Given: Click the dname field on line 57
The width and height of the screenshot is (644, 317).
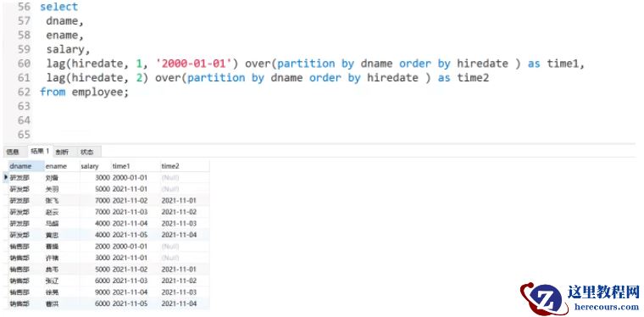Looking at the screenshot, I should (x=62, y=21).
